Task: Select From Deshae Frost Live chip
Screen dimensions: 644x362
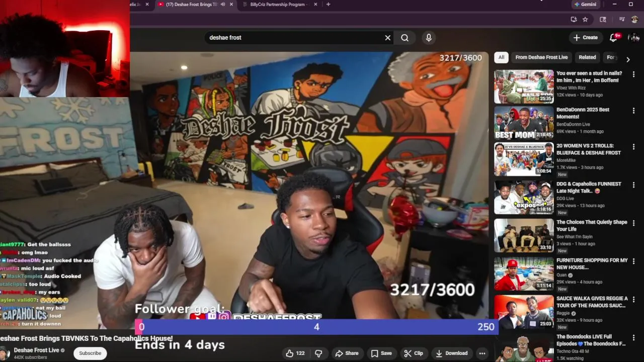Action: [x=541, y=57]
